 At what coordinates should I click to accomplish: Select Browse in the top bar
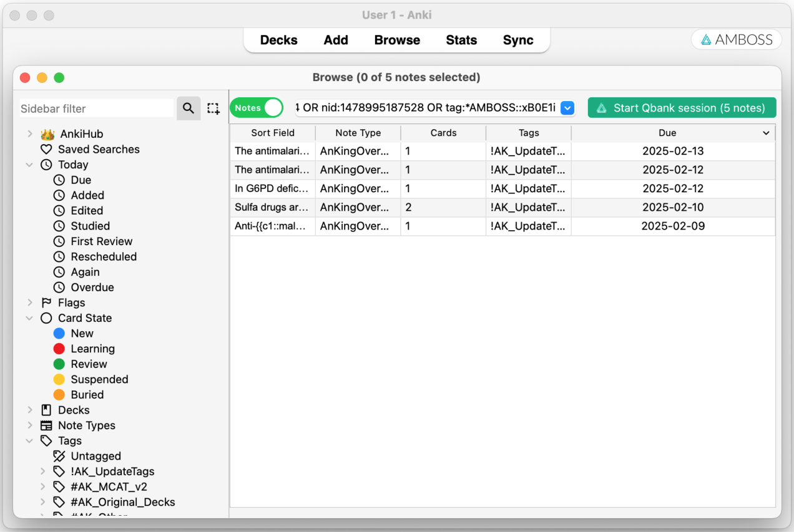click(397, 40)
